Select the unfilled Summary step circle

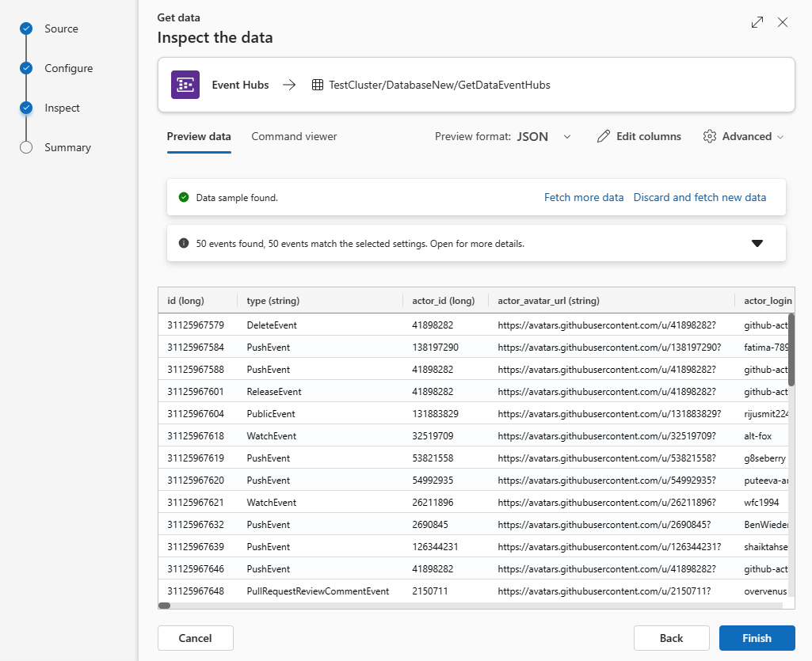(x=26, y=147)
